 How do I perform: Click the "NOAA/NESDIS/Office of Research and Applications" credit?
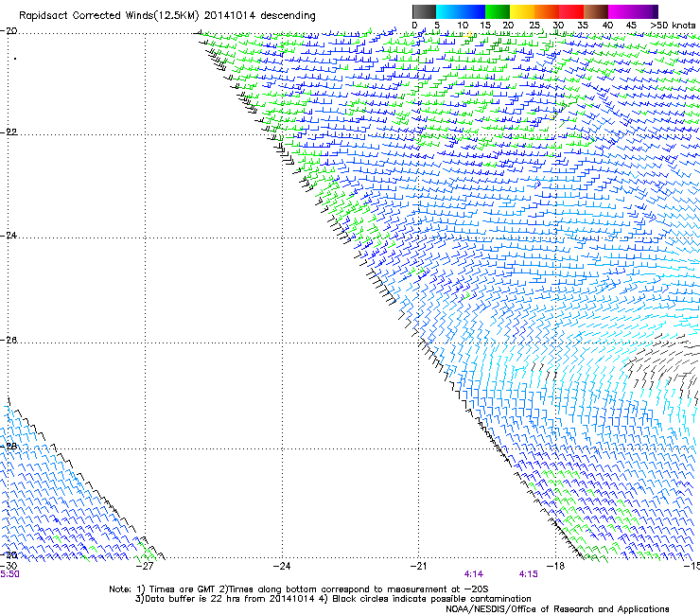(x=557, y=609)
